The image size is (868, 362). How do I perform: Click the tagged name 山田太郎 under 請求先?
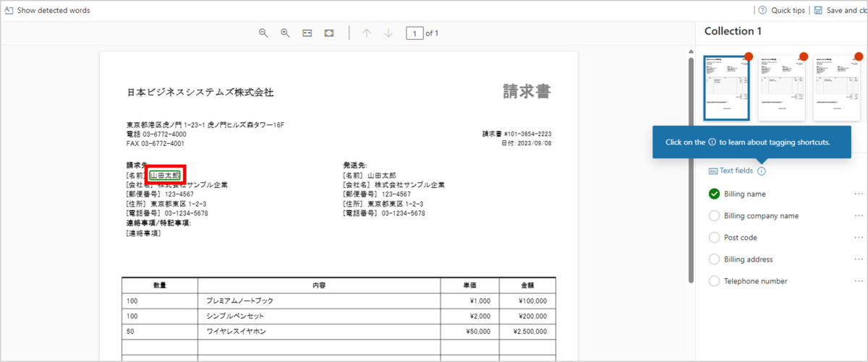pos(165,176)
